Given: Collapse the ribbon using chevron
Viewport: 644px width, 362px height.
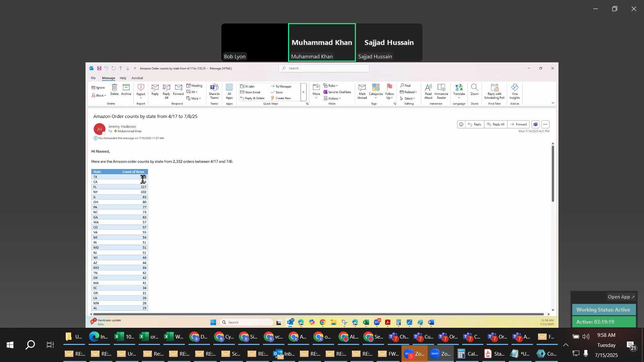Looking at the screenshot, I should [x=553, y=103].
